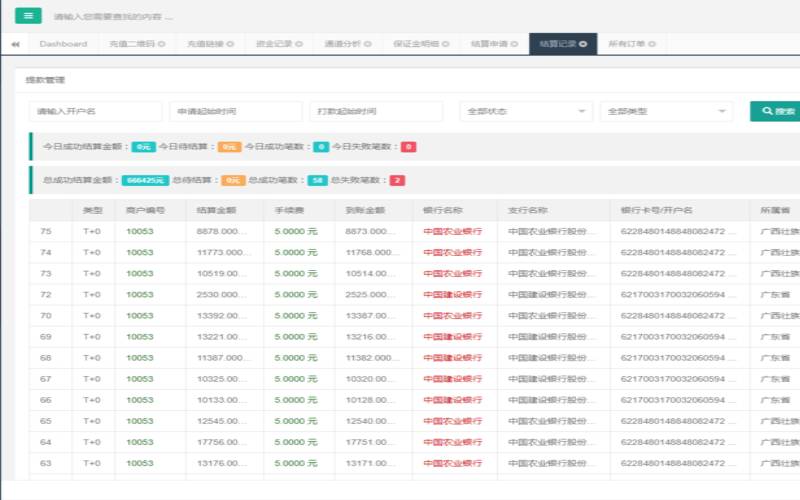
Task: Click the 总成功结算金额 666425元 badge
Action: tap(145, 180)
